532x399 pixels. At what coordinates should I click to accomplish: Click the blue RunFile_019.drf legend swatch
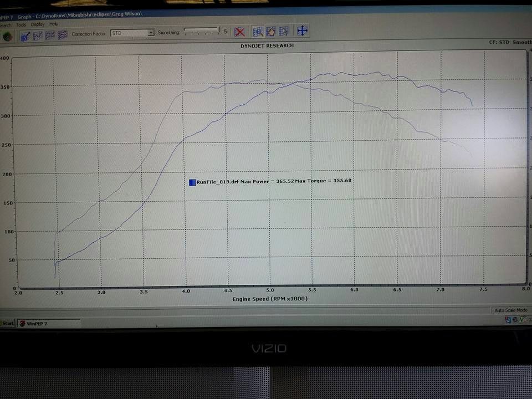[192, 182]
